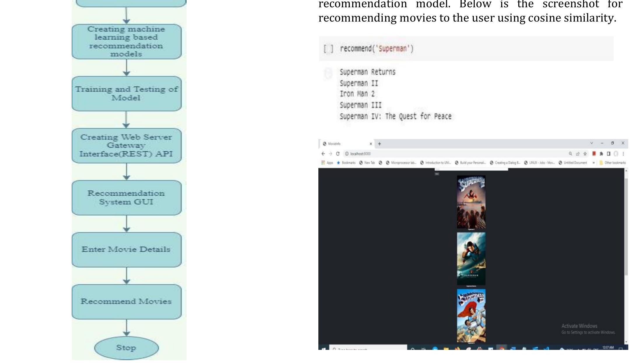
Task: Open the Untitled Document bookmark
Action: click(x=573, y=163)
